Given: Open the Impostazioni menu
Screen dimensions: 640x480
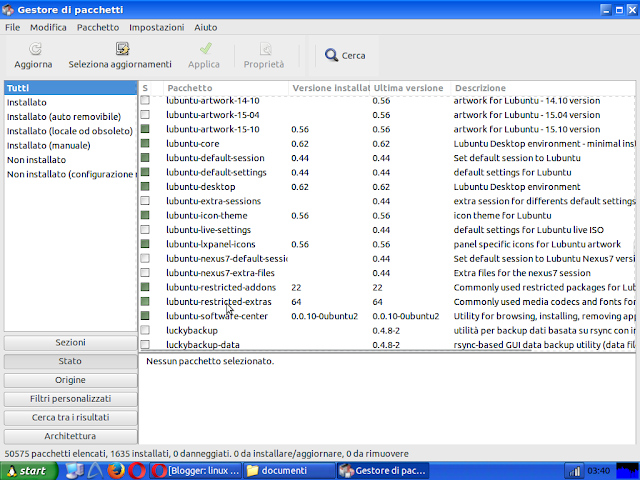Looking at the screenshot, I should pos(157,27).
